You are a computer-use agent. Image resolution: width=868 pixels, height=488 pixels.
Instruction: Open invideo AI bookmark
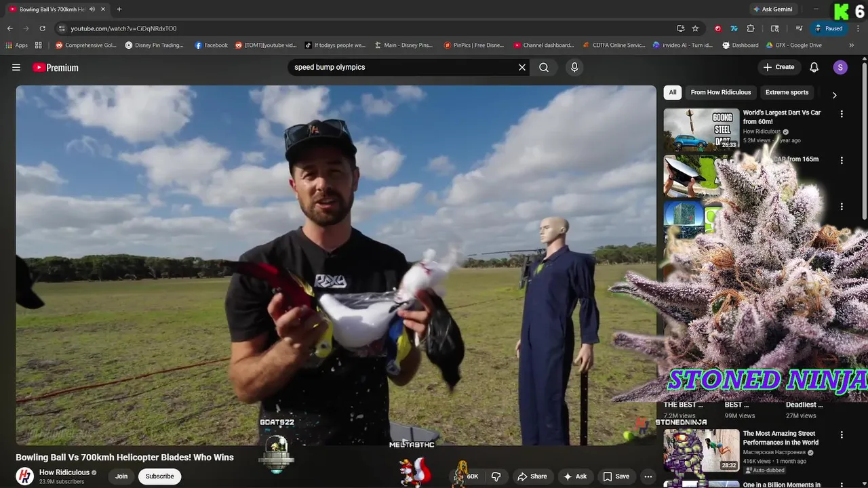[x=682, y=45]
